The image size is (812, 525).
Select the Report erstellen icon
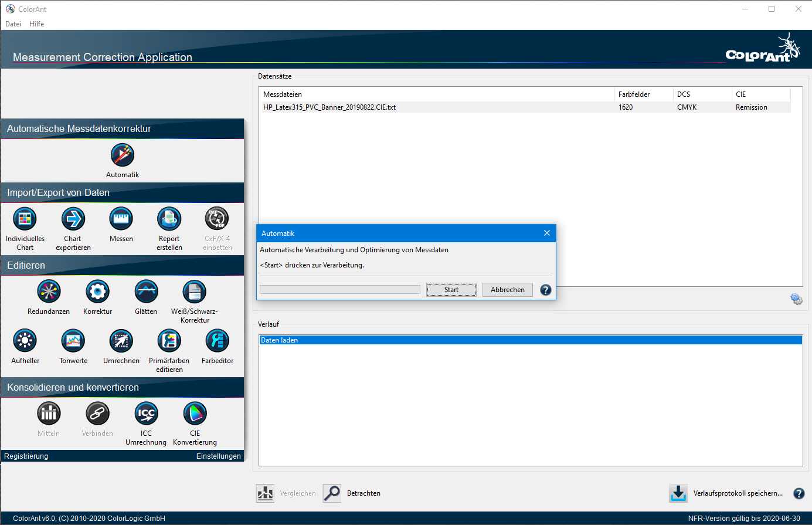pos(169,219)
